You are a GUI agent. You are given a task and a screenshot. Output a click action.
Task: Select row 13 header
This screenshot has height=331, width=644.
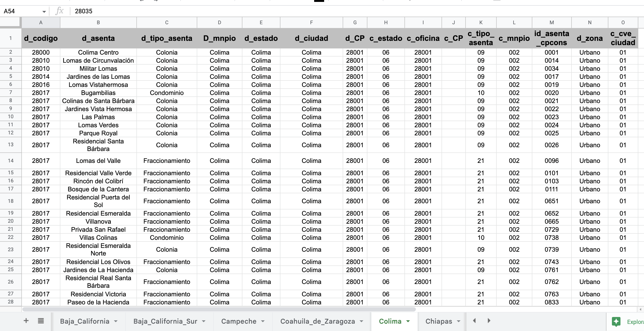coord(10,145)
